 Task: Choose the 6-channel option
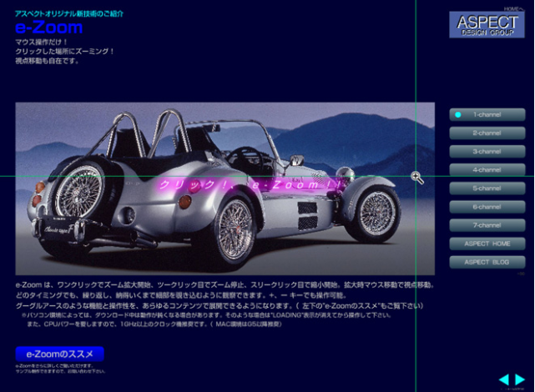487,207
